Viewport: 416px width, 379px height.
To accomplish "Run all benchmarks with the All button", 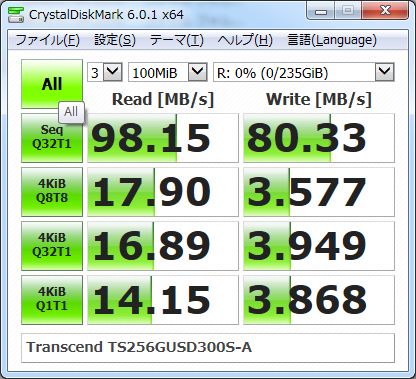I will click(x=52, y=84).
